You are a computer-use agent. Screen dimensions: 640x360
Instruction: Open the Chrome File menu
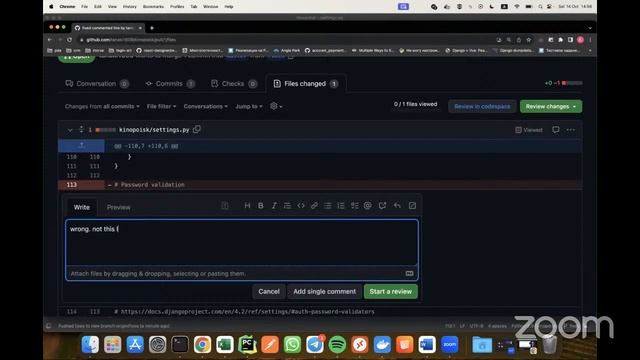tap(84, 7)
